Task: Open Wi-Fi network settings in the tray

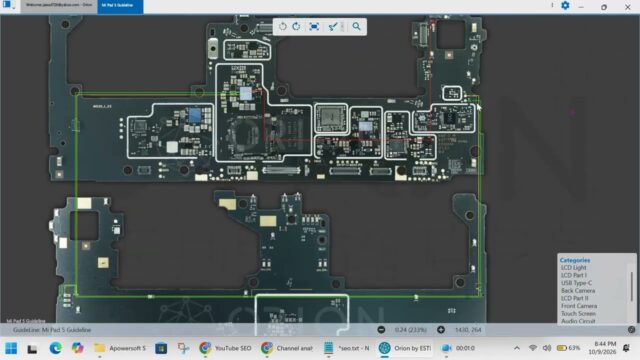Action: pos(533,348)
